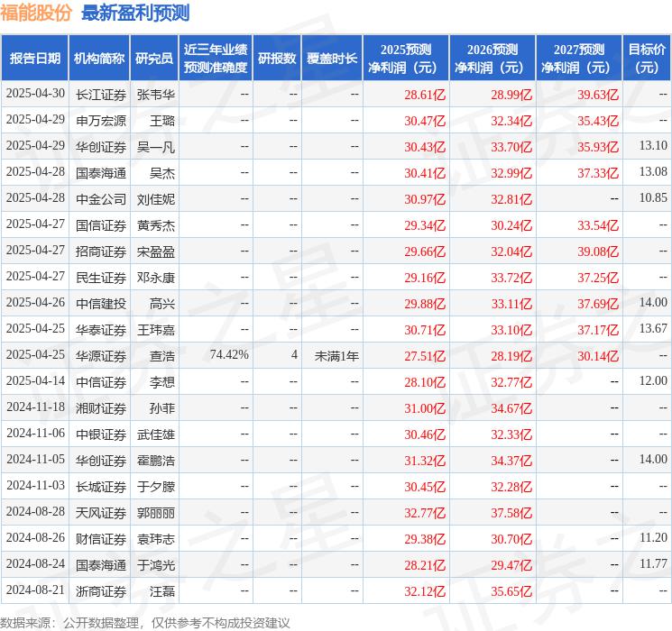
Task: Click the value 31.00亿
Action: tap(425, 408)
